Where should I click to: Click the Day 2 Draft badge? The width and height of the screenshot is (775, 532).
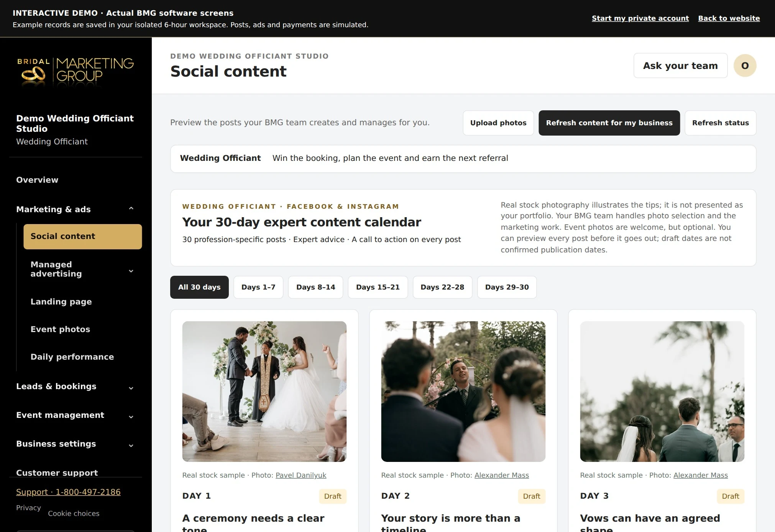coord(532,496)
